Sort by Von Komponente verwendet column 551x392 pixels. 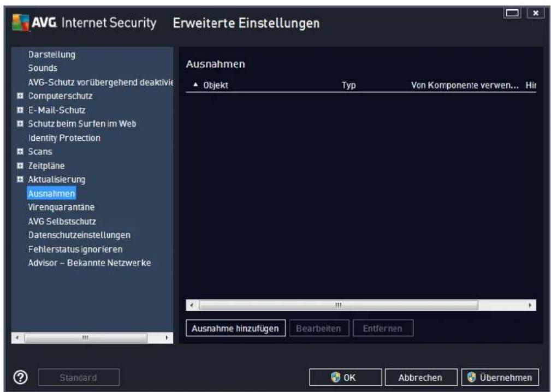[465, 85]
